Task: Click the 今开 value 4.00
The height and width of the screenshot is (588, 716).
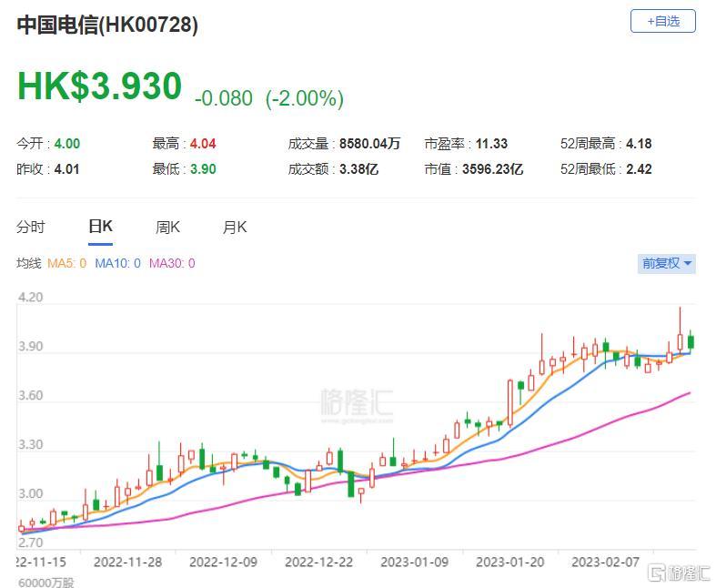Action: tap(67, 144)
